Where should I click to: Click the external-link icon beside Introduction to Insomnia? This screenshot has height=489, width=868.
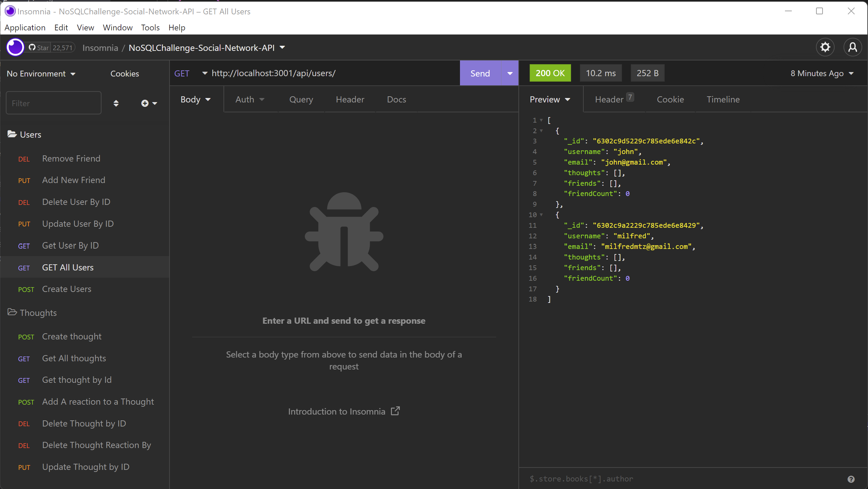[395, 411]
